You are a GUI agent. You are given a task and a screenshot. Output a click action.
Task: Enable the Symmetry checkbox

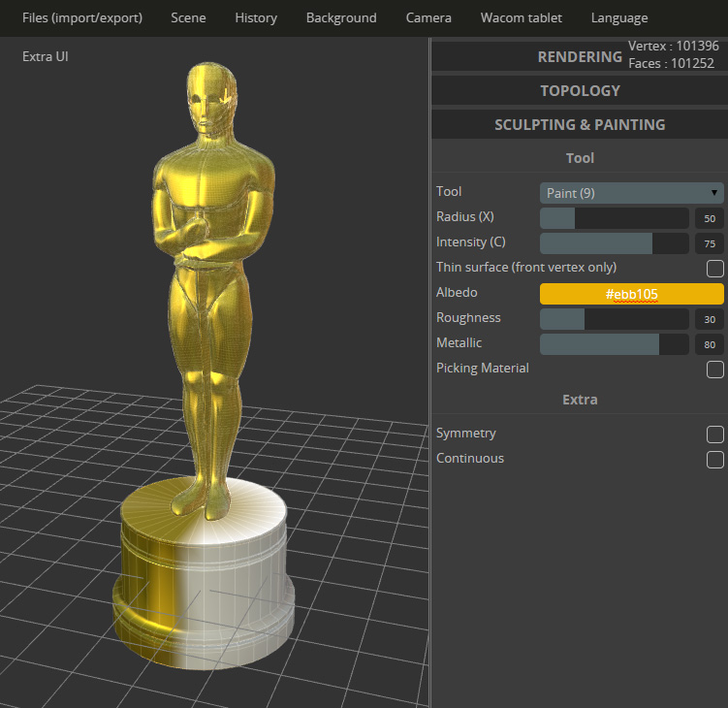point(715,434)
